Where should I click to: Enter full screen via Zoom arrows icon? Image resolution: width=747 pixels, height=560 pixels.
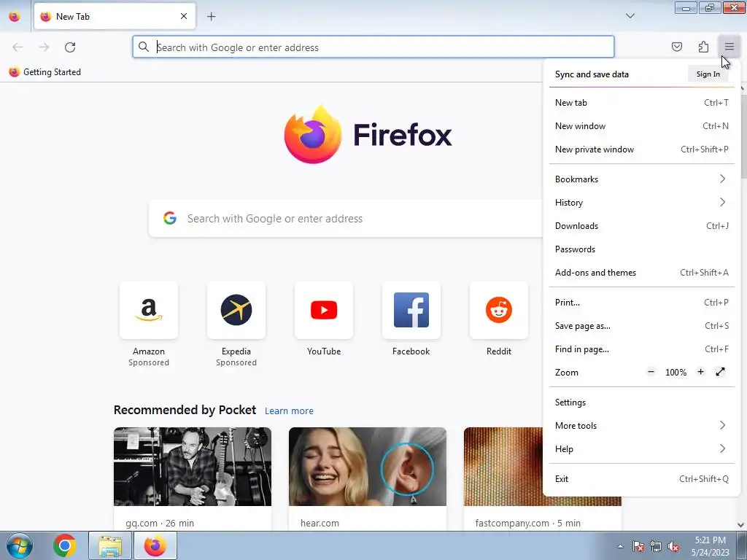pos(720,372)
